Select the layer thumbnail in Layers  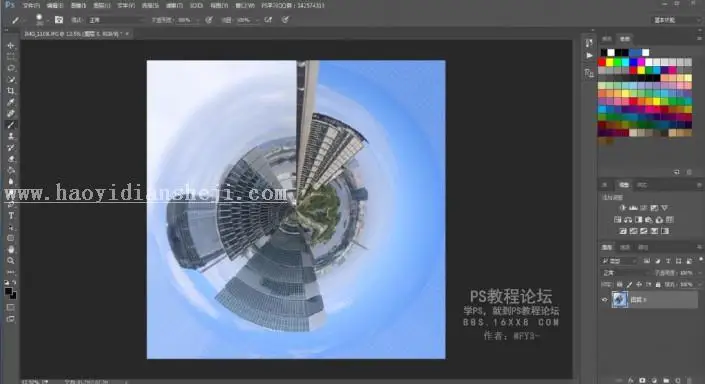point(620,299)
